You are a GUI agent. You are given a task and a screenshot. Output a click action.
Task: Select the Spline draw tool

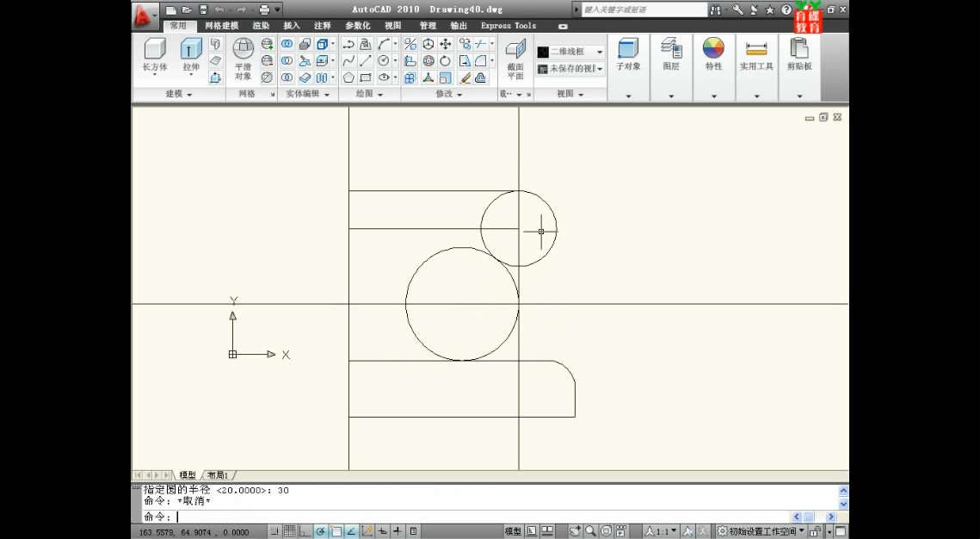tap(348, 60)
